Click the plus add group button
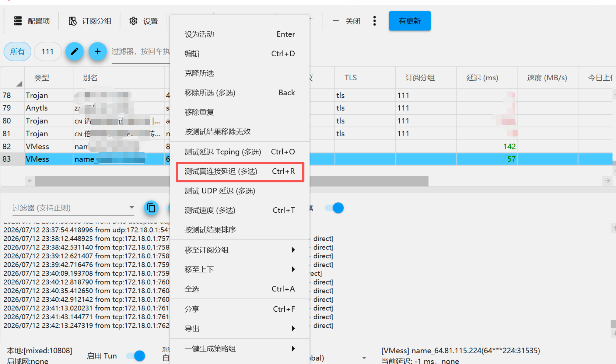The height and width of the screenshot is (364, 616). pos(97,51)
